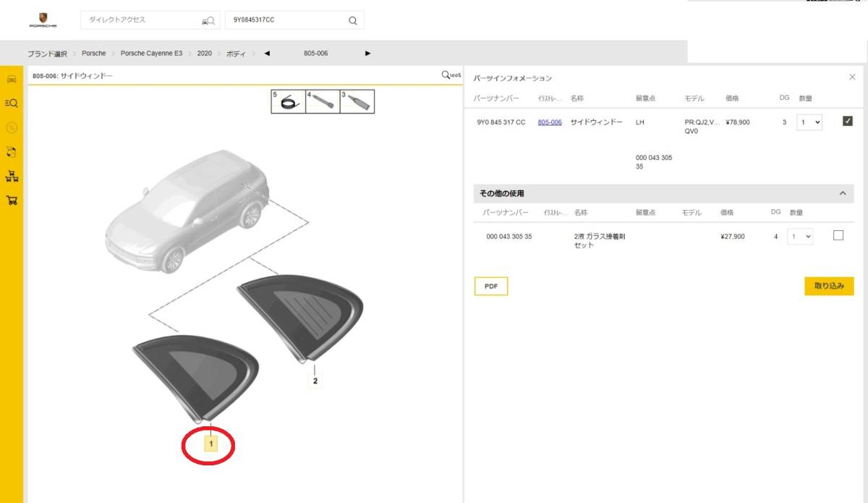
Task: Open the list search sidebar icon
Action: click(x=12, y=103)
